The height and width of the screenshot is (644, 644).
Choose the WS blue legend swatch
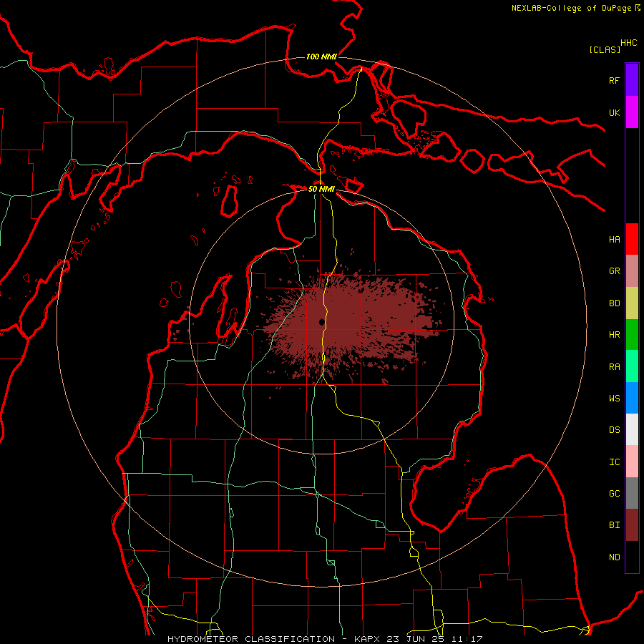pos(632,398)
